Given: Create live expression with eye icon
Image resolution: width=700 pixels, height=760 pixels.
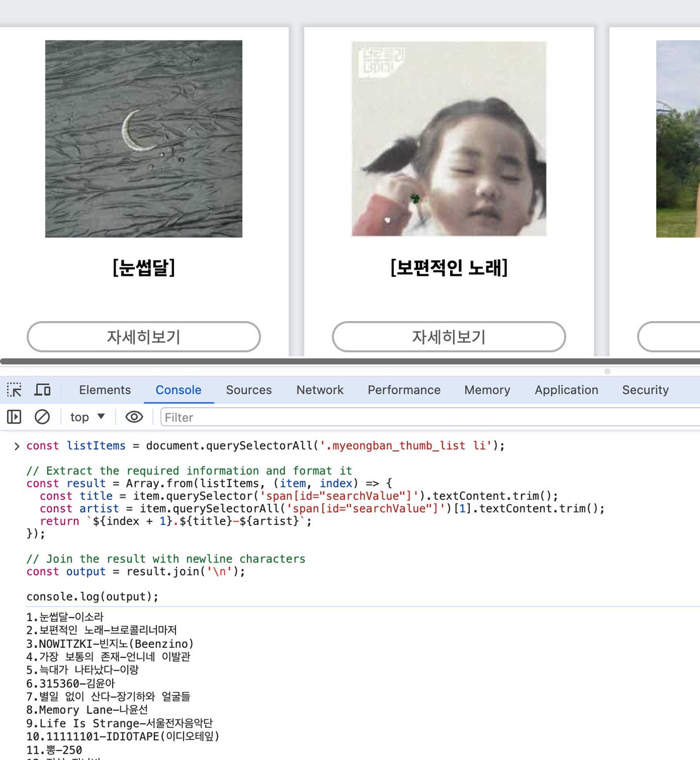Looking at the screenshot, I should (x=134, y=417).
